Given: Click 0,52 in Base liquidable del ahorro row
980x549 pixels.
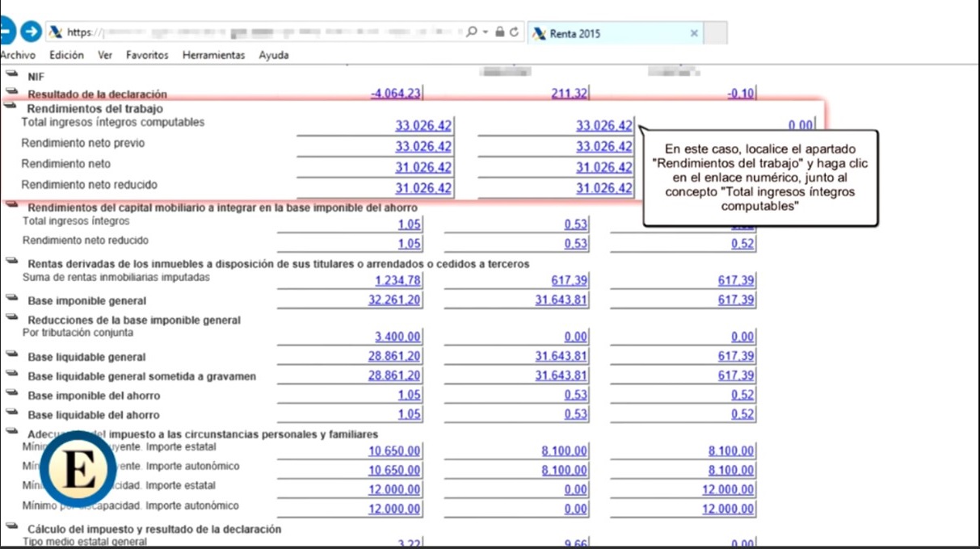Looking at the screenshot, I should [x=742, y=414].
